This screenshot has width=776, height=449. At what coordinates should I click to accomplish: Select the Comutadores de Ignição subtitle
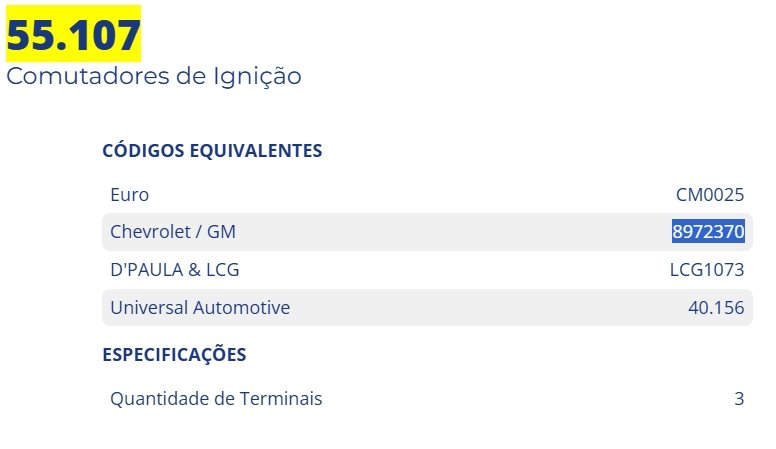click(153, 77)
